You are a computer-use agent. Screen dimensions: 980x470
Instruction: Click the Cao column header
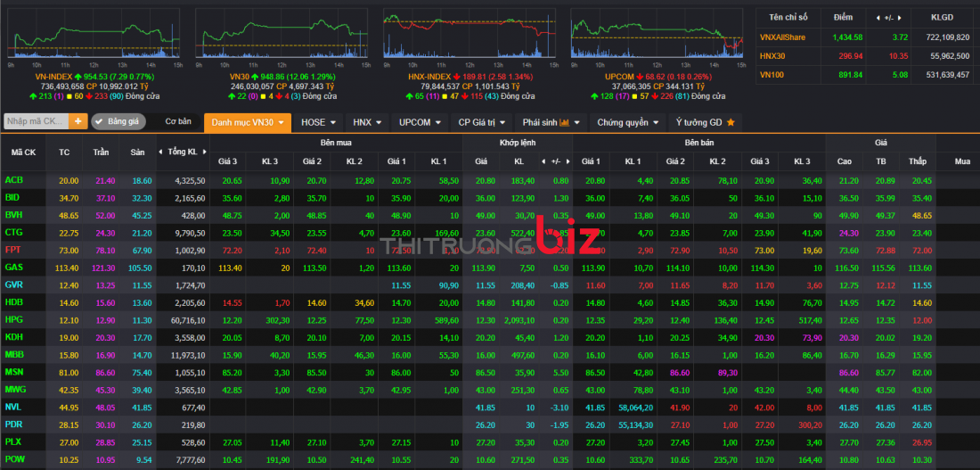844,162
